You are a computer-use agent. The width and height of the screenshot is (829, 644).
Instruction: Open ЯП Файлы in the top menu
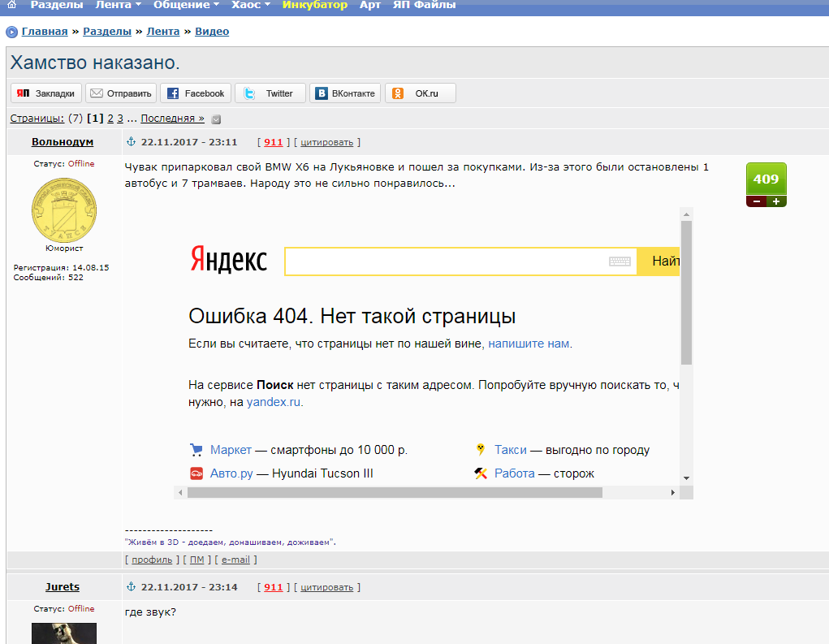coord(424,5)
